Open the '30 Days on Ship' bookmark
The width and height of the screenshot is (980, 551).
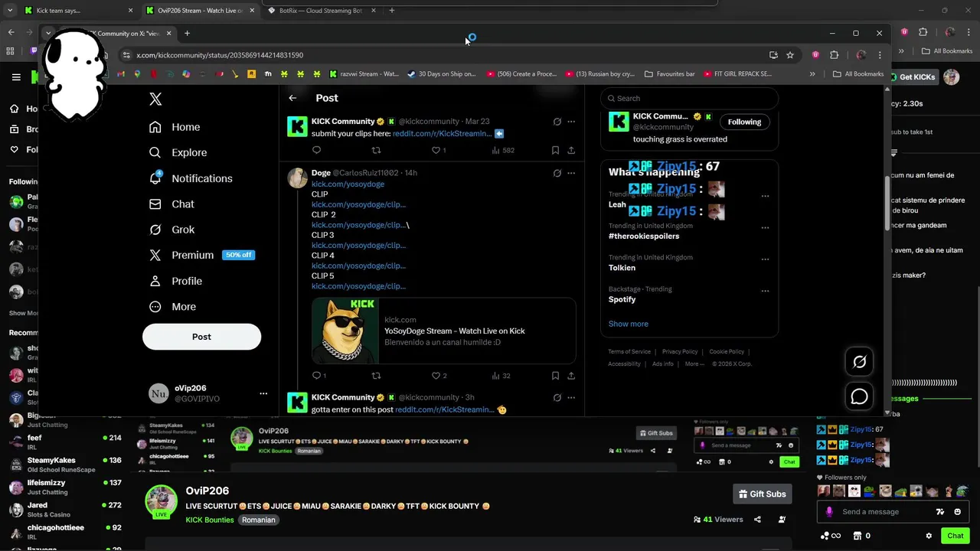(x=442, y=74)
